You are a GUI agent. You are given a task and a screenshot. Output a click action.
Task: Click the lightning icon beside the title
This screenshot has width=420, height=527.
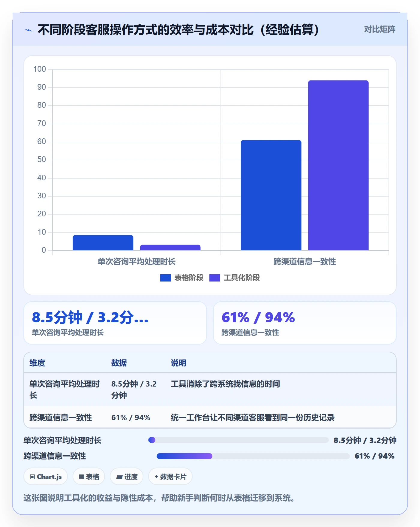click(x=28, y=30)
